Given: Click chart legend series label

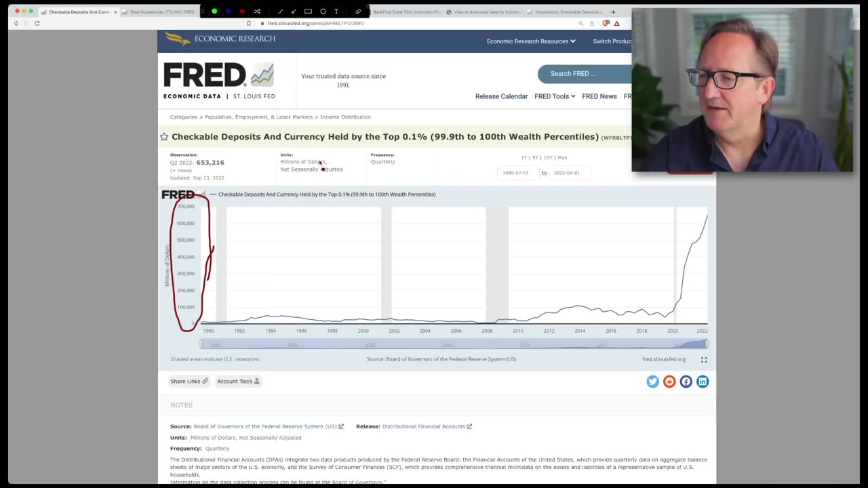Looking at the screenshot, I should point(327,195).
